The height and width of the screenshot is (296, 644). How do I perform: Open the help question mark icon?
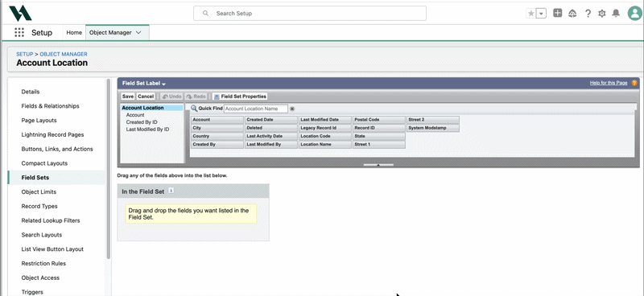coord(588,14)
